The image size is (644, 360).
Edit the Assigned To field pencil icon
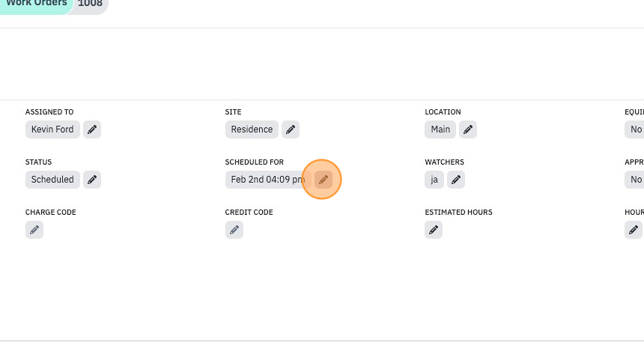(x=92, y=129)
